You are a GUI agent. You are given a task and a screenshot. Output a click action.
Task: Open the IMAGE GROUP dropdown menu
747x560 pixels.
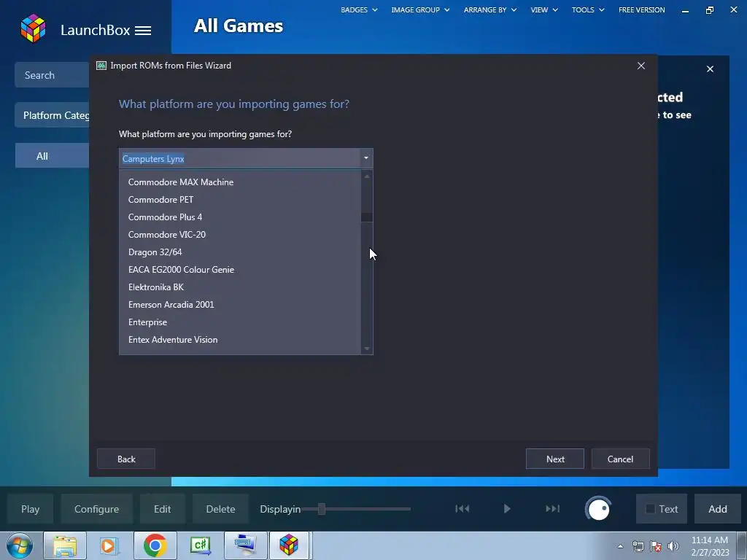pos(420,9)
